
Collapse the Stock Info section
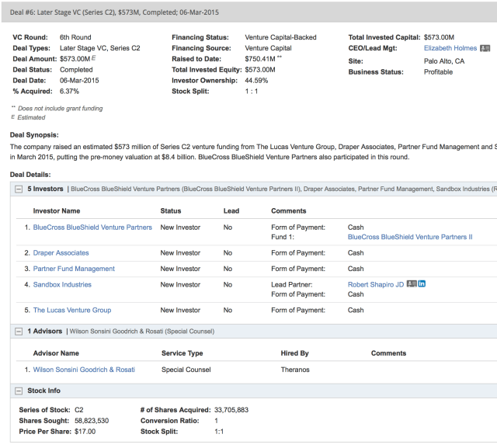19,391
